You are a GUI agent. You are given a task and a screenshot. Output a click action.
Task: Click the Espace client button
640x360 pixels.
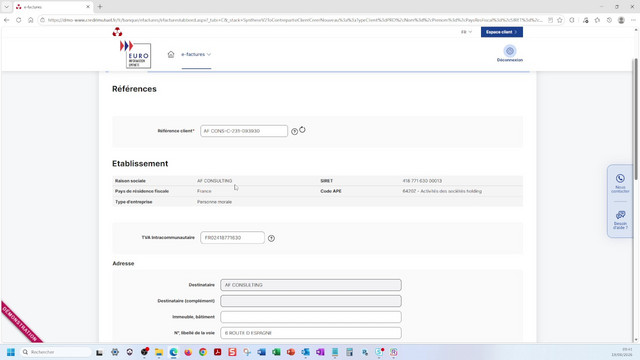coord(502,32)
